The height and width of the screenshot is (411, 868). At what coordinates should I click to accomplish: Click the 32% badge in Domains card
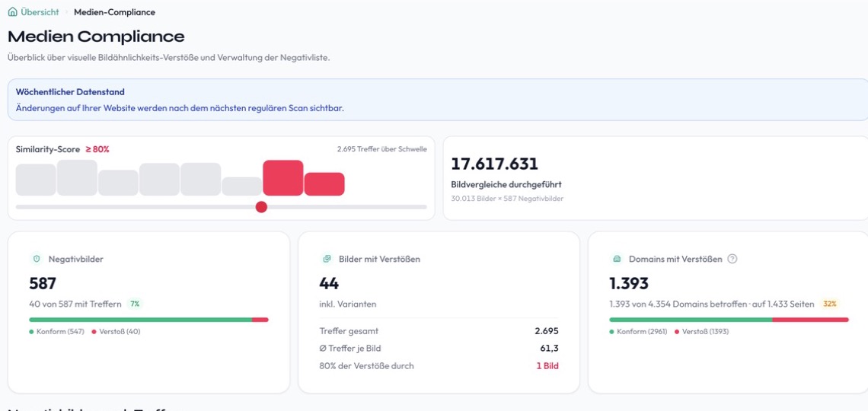pos(830,304)
